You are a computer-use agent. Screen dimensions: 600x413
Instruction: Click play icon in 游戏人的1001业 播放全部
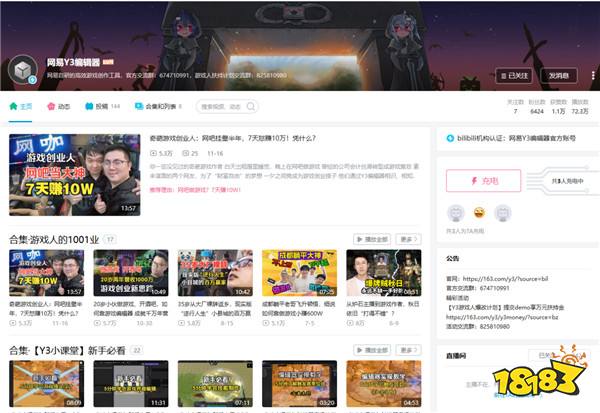tap(360, 239)
